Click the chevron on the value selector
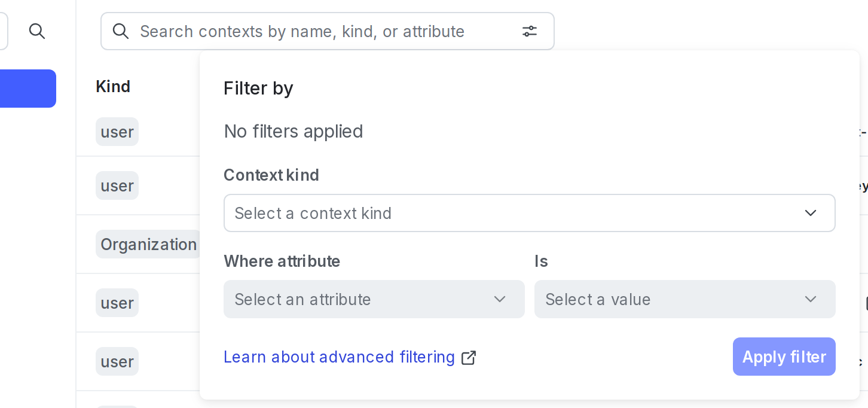The image size is (868, 408). [811, 299]
